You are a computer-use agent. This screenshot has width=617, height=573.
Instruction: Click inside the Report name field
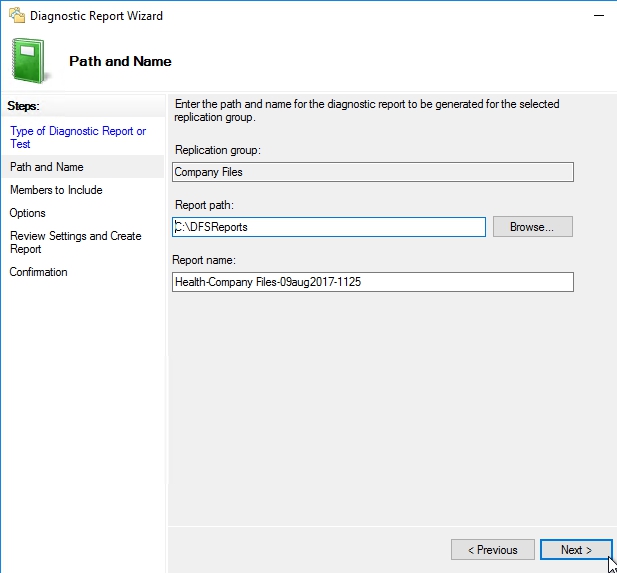coord(373,282)
